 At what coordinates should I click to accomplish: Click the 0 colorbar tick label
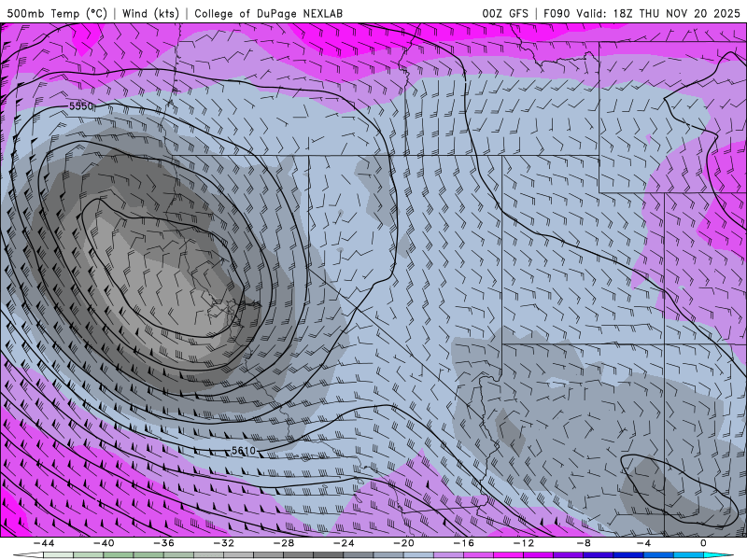tap(703, 543)
